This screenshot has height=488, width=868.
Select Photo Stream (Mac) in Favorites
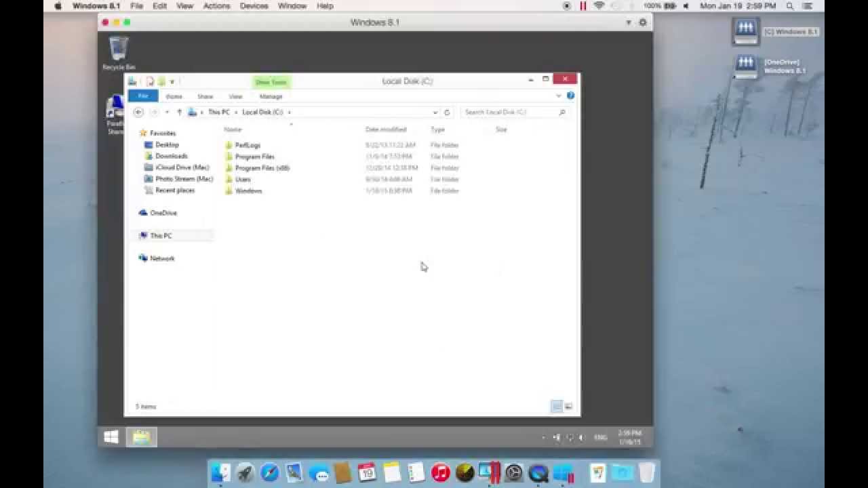pyautogui.click(x=179, y=179)
